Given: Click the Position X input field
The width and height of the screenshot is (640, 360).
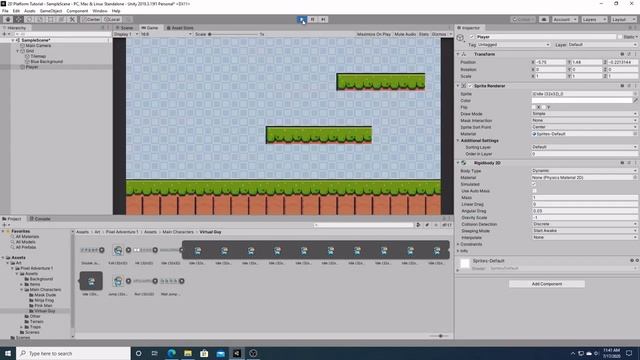Looking at the screenshot, I should [x=550, y=62].
